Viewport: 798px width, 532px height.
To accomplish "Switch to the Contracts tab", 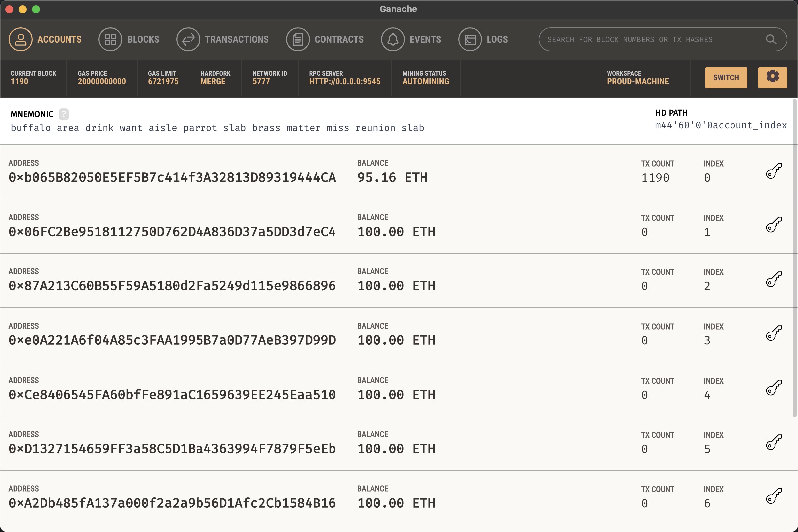I will coord(325,39).
